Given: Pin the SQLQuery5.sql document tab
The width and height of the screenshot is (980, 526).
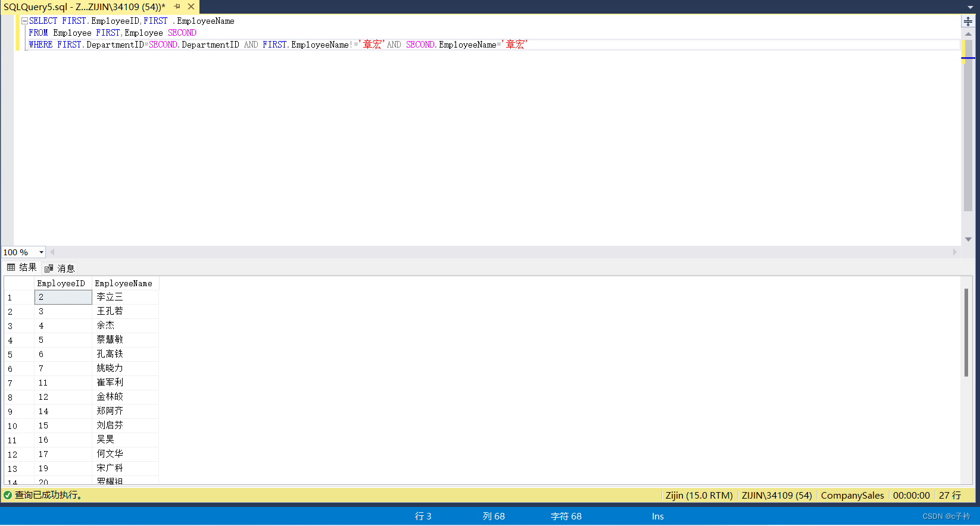Looking at the screenshot, I should point(177,7).
